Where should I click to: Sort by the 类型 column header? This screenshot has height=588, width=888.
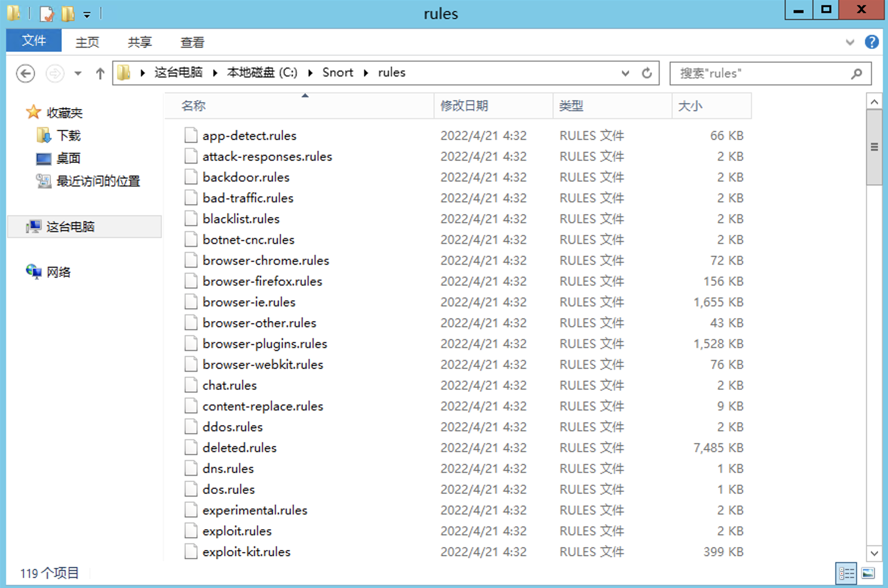tap(613, 106)
